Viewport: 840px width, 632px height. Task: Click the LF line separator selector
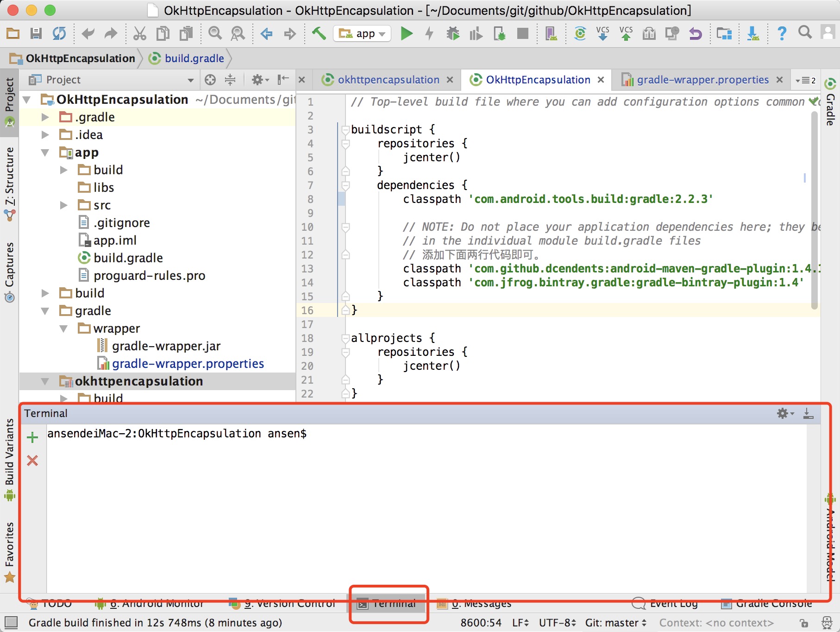click(x=520, y=623)
